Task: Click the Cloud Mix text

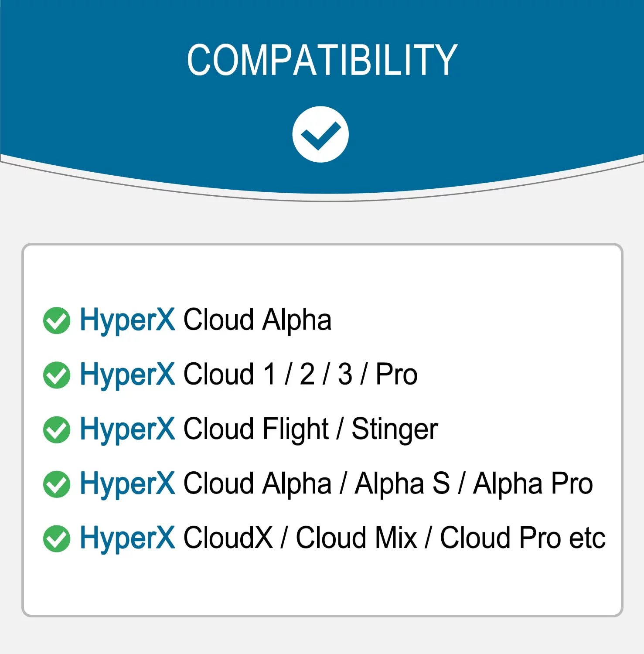Action: (x=356, y=538)
